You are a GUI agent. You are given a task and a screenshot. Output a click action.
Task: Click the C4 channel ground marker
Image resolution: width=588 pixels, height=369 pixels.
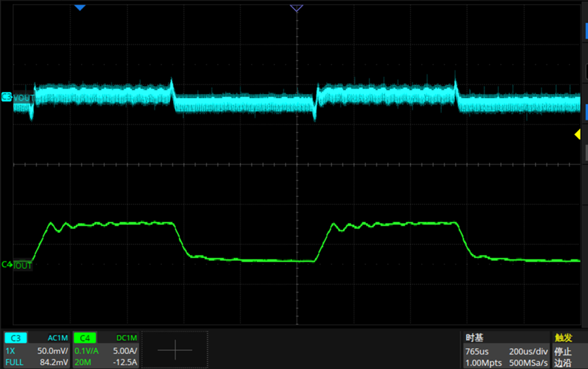tap(7, 264)
